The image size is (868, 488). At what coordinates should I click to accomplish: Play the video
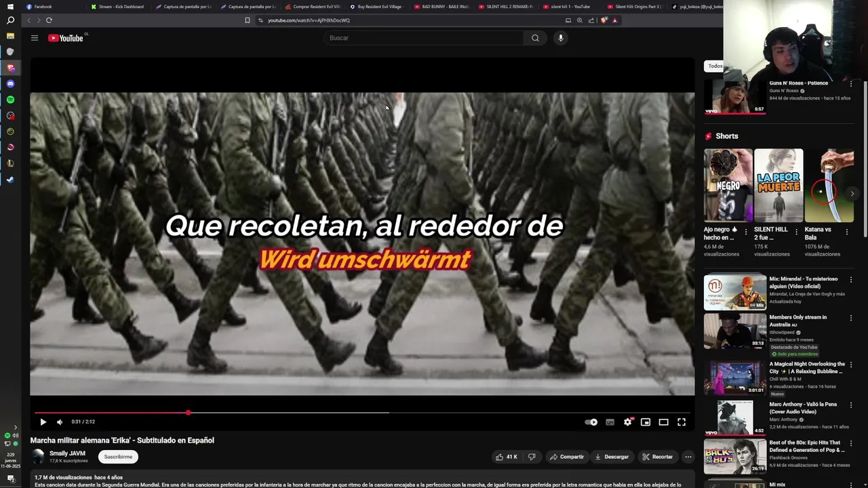click(43, 422)
